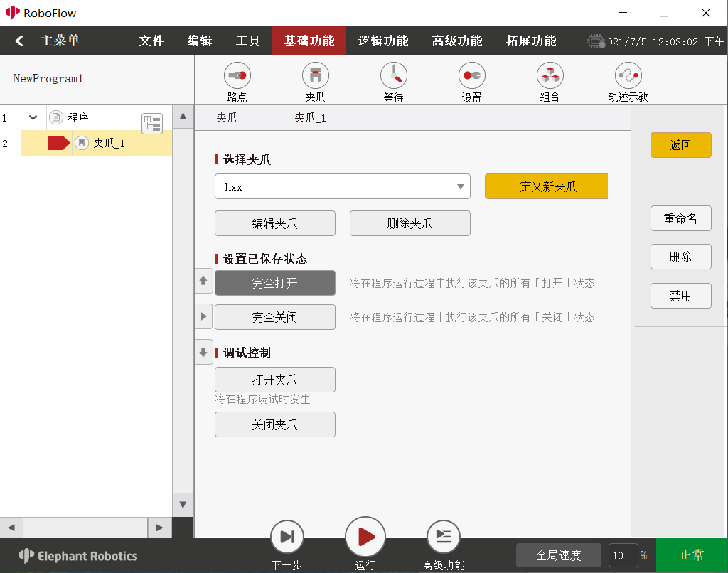This screenshot has height=573, width=728.
Task: Add a 夹爪 gripper command from toolbar
Action: pyautogui.click(x=315, y=82)
